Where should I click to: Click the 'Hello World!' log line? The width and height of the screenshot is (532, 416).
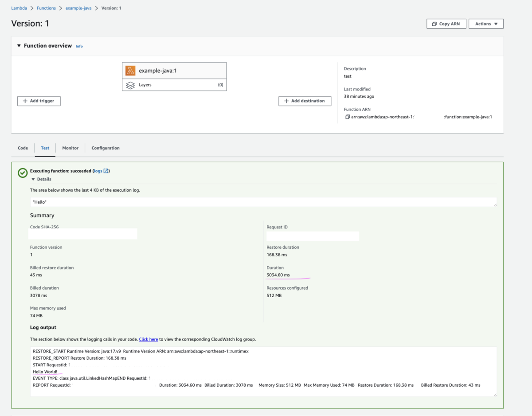pos(45,372)
